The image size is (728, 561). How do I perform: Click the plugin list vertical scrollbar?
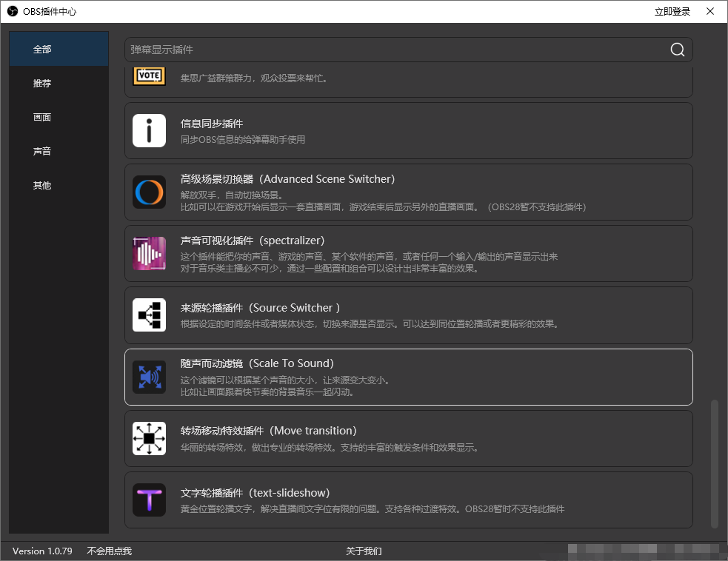click(715, 463)
